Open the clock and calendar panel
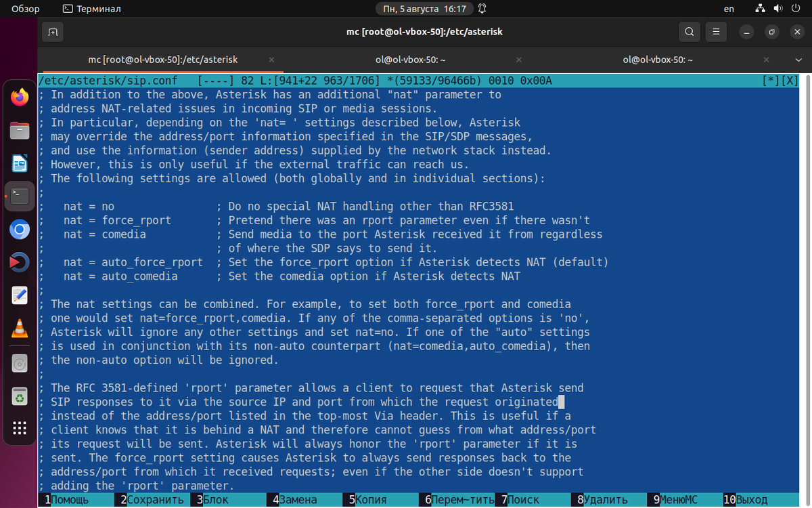Screen dimensions: 812x508 pyautogui.click(x=425, y=9)
